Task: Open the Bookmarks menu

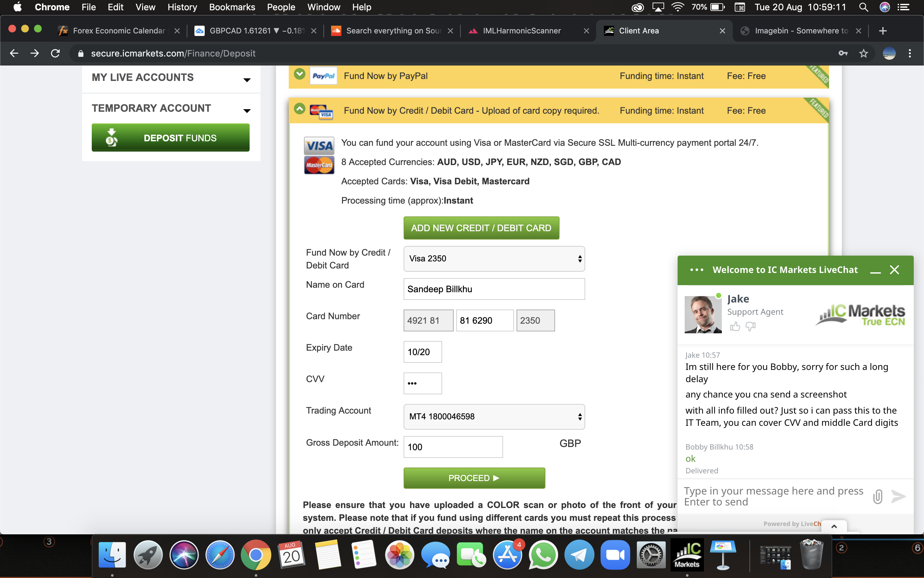Action: coord(232,7)
